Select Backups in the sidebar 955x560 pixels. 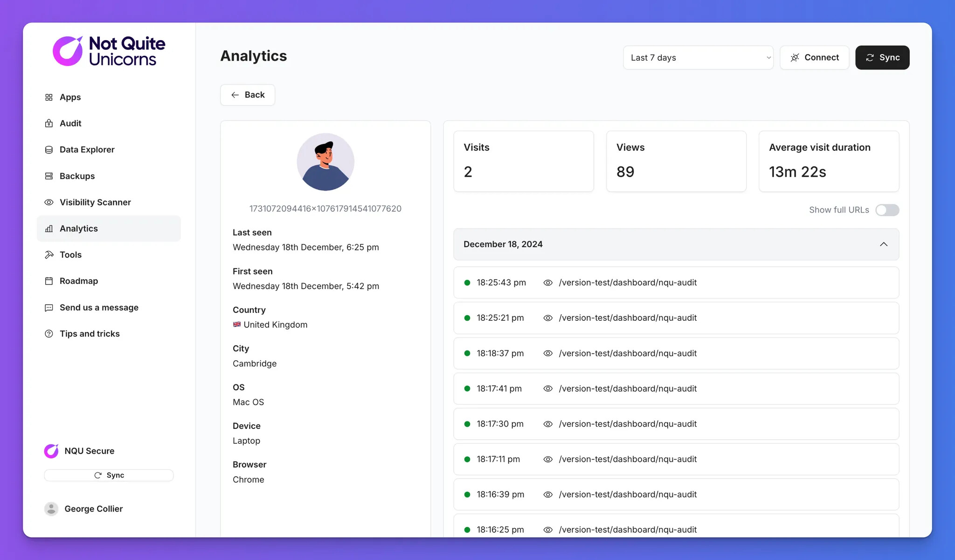tap(109, 176)
